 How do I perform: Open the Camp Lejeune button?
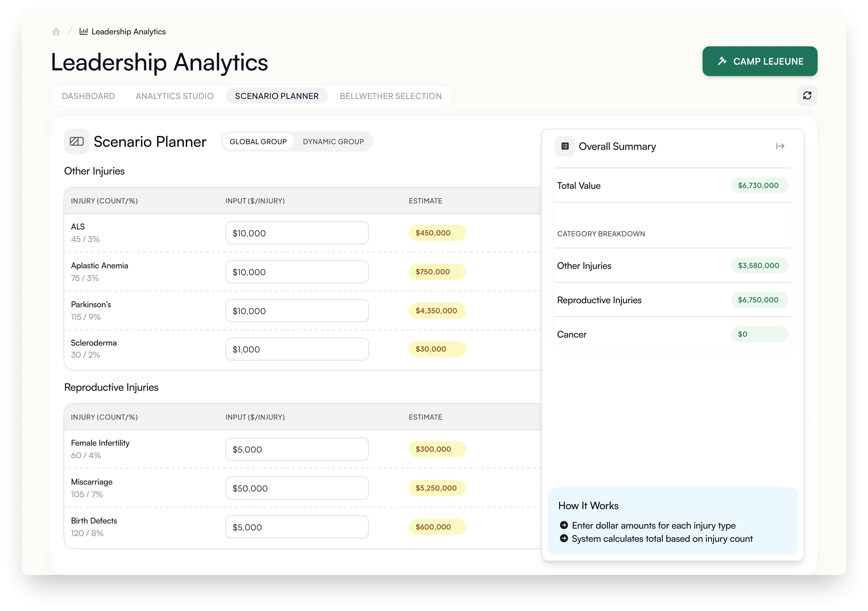point(760,61)
